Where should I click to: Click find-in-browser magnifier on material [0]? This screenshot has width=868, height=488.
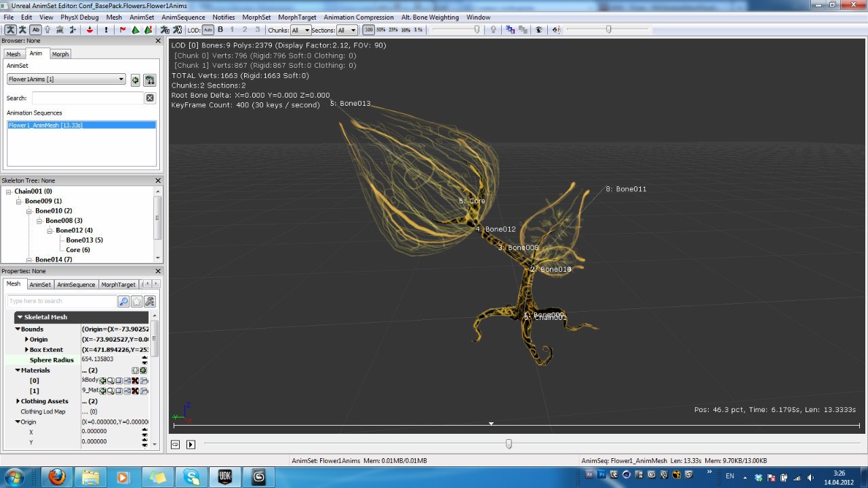(x=111, y=381)
